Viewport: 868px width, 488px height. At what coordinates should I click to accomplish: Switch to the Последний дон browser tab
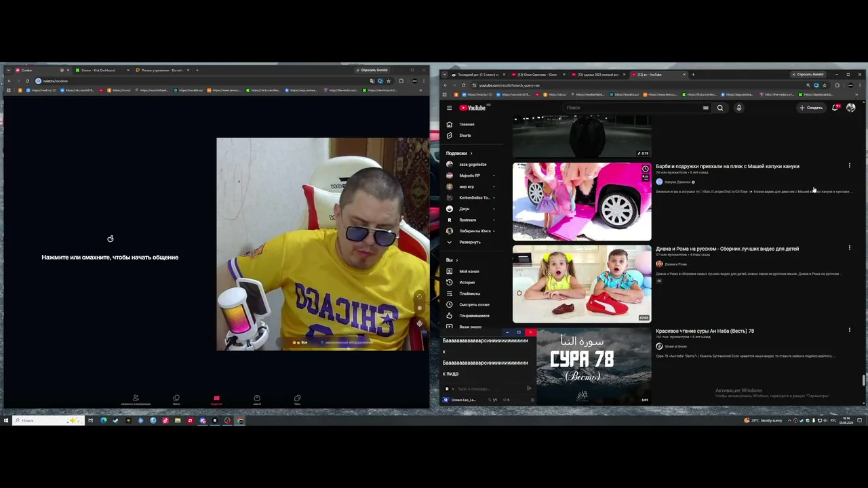(477, 75)
